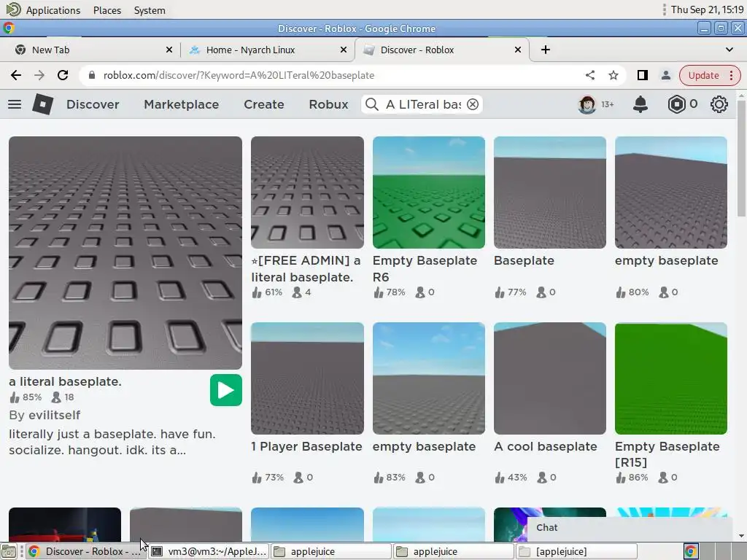Viewport: 747px width, 560px height.
Task: Bookmark this page with the star
Action: tap(614, 75)
